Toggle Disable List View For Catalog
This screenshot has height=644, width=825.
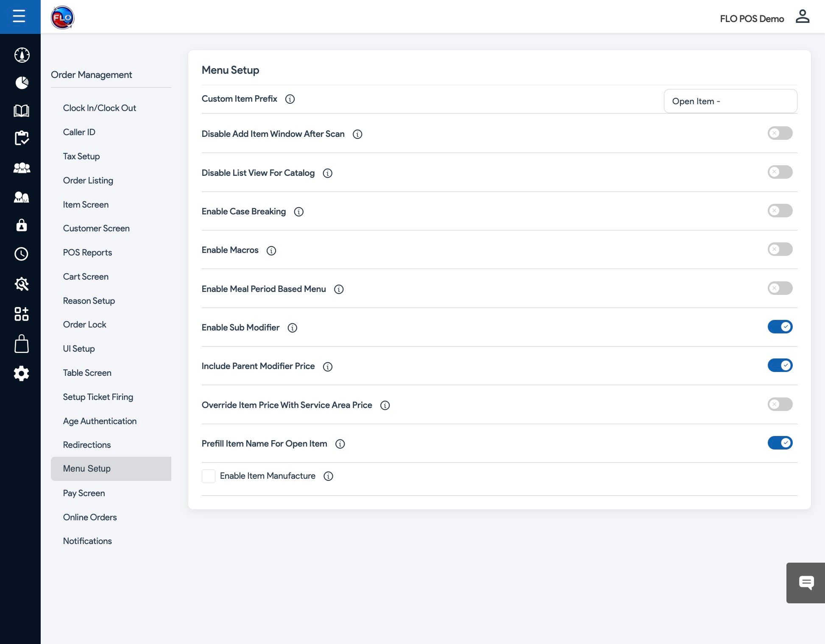click(780, 172)
